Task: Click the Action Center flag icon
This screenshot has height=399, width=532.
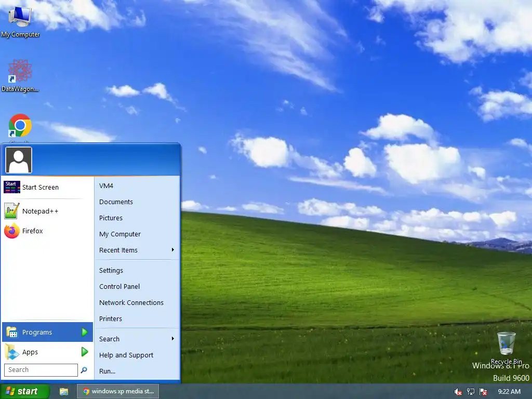Action: tap(484, 392)
